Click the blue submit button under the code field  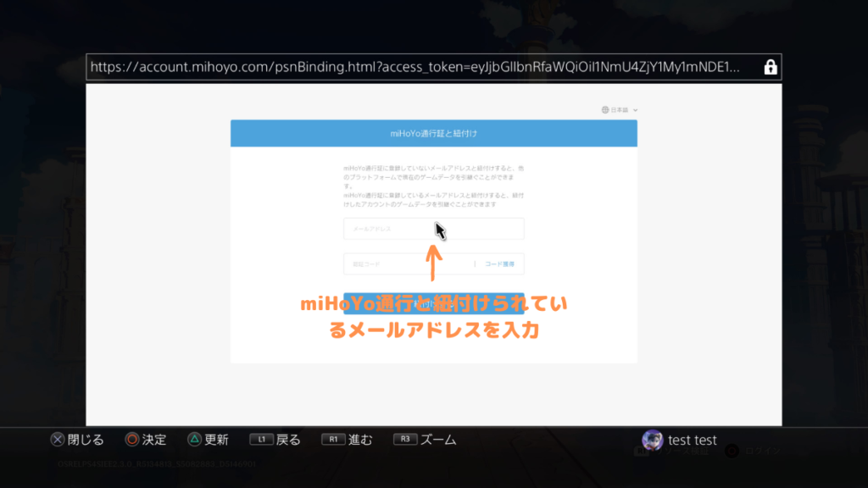click(x=433, y=304)
